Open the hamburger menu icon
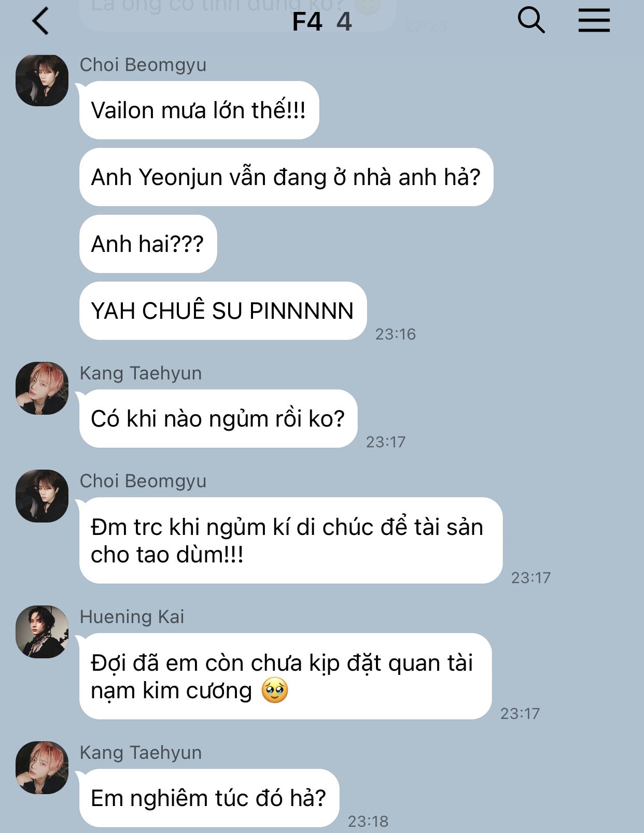The image size is (644, 833). (594, 21)
